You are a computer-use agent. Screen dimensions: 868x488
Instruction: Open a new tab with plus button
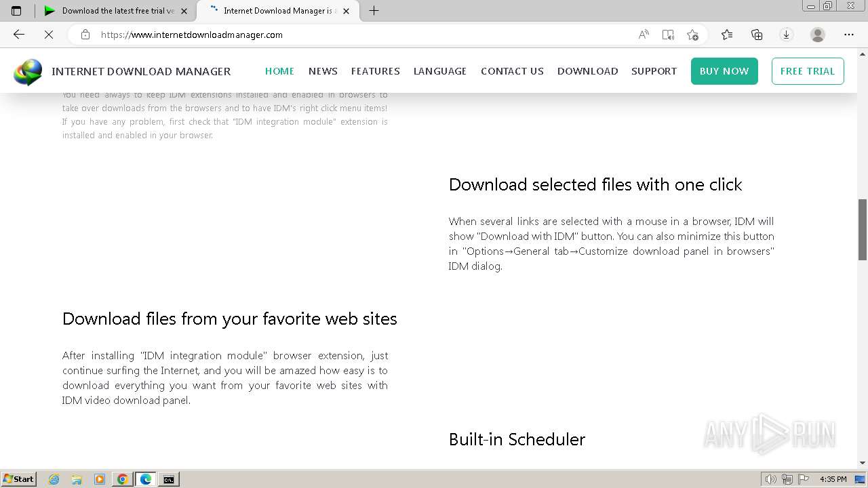point(374,11)
